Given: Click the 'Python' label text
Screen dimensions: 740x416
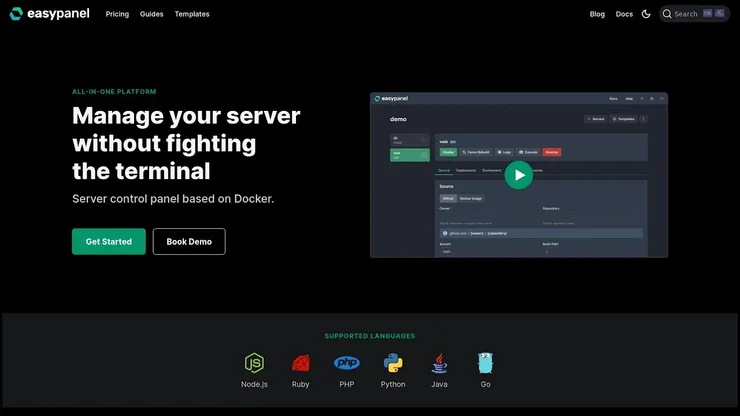Looking at the screenshot, I should 393,384.
